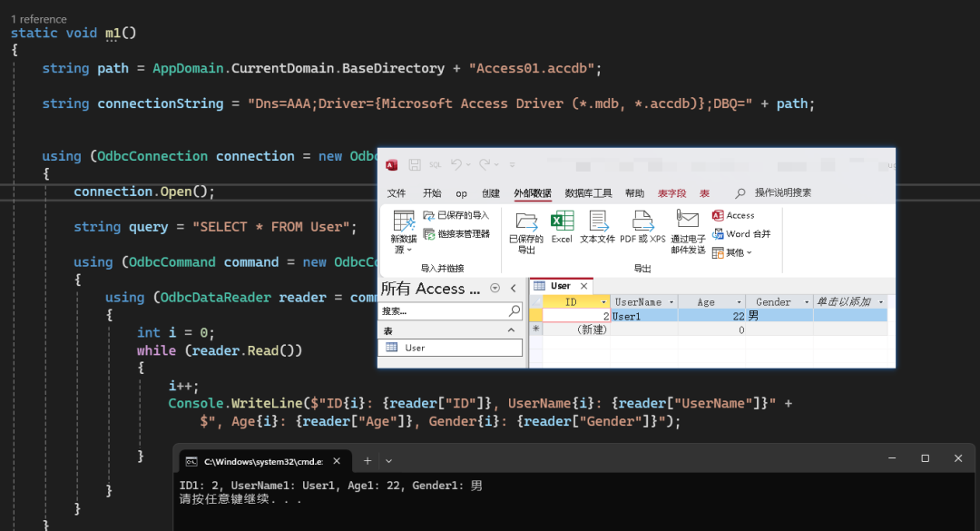Click Word 合并 merge icon

click(x=741, y=233)
